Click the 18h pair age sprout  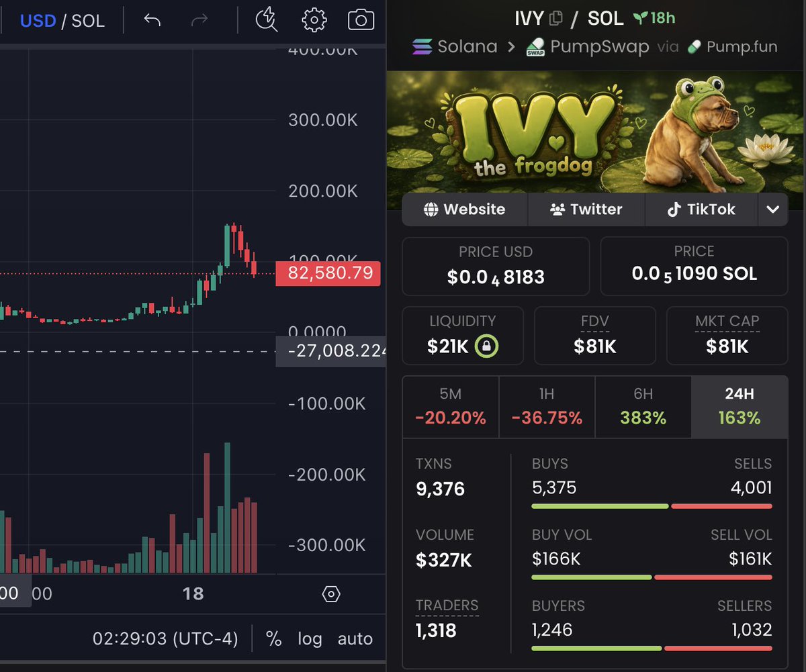click(x=654, y=18)
